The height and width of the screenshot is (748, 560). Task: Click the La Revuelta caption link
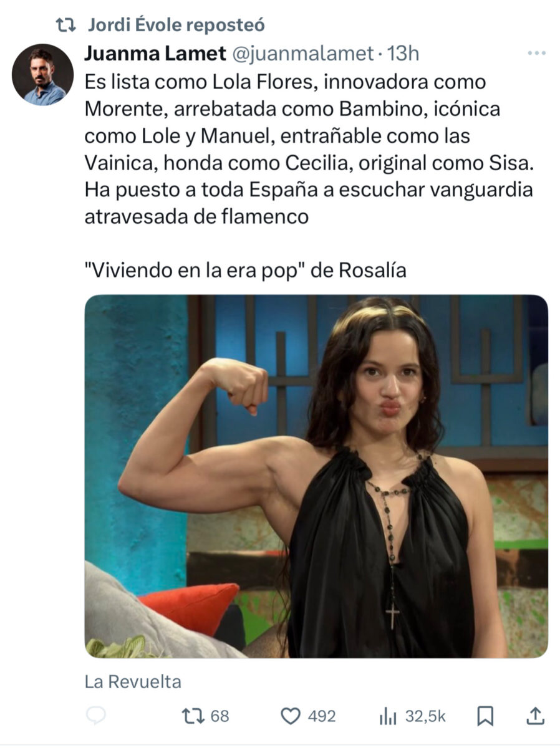[133, 682]
